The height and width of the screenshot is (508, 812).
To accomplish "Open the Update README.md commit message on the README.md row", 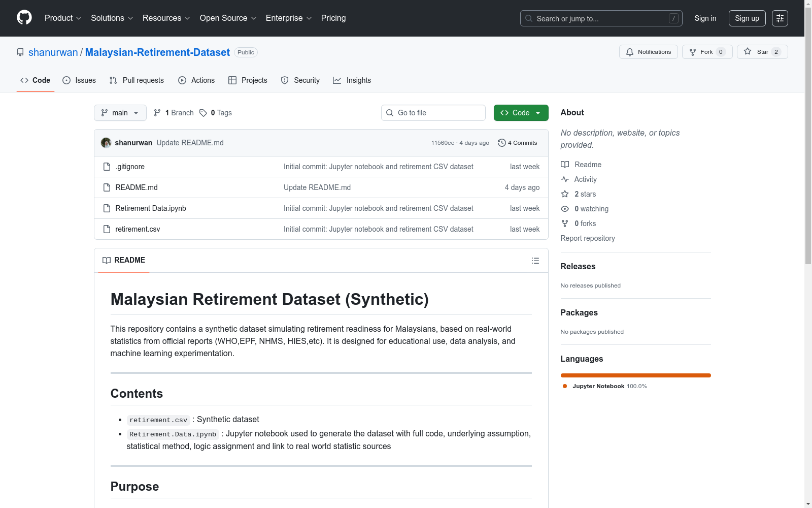I will 317,187.
